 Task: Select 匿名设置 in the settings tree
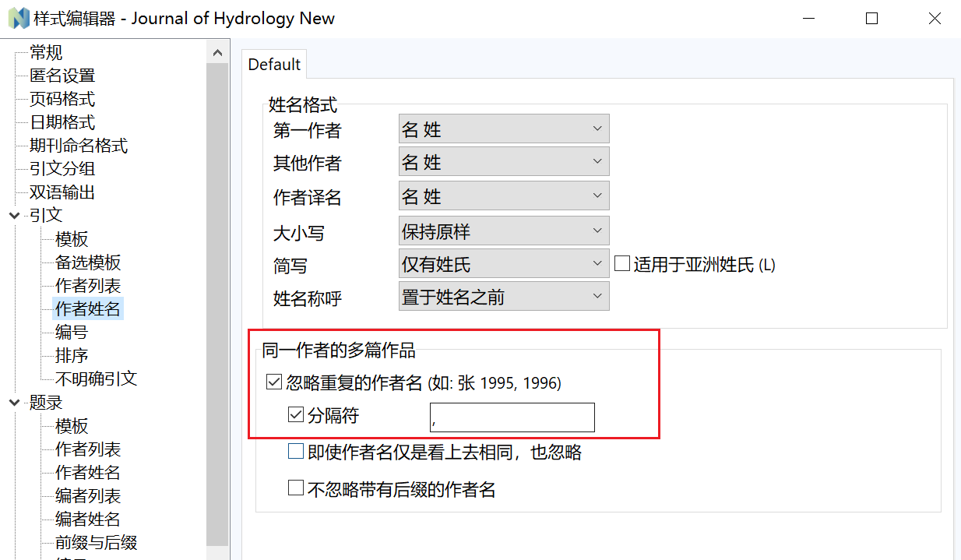(x=62, y=76)
